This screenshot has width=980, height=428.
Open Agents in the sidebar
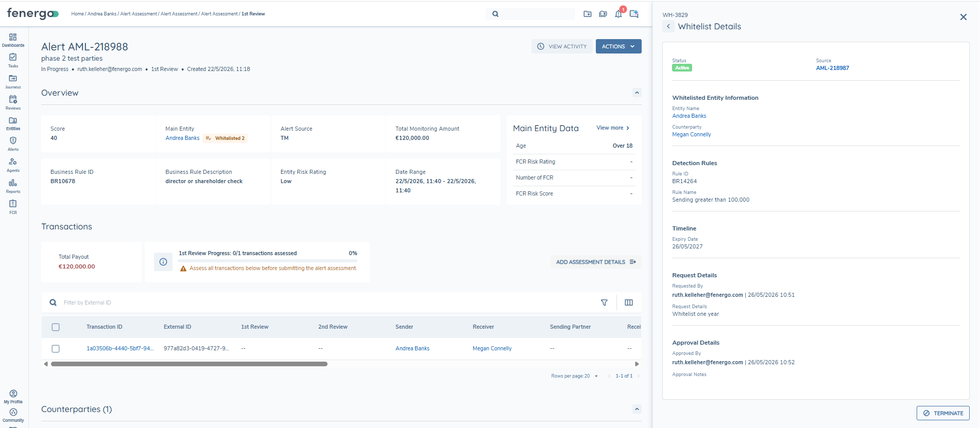coord(13,165)
